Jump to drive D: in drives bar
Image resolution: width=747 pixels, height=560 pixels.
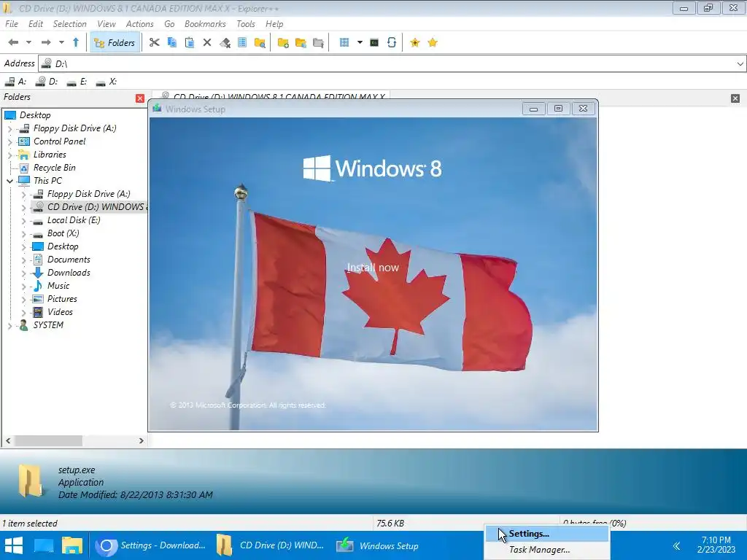(47, 82)
